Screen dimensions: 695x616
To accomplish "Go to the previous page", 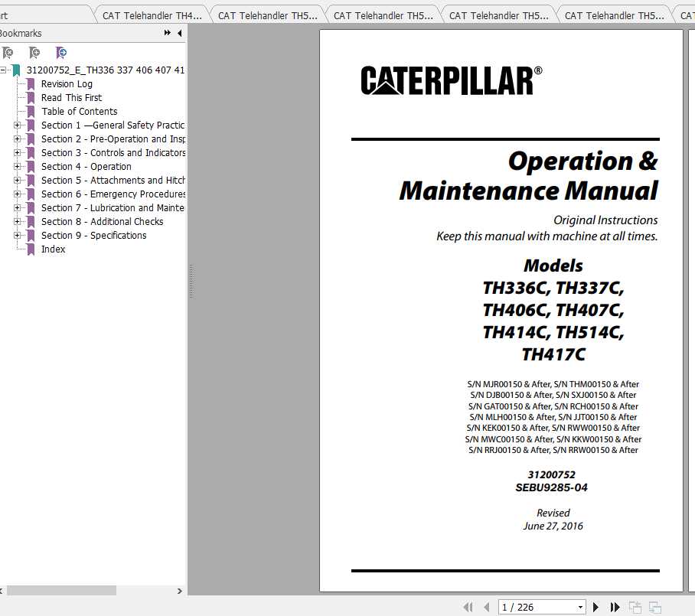I will tap(488, 607).
